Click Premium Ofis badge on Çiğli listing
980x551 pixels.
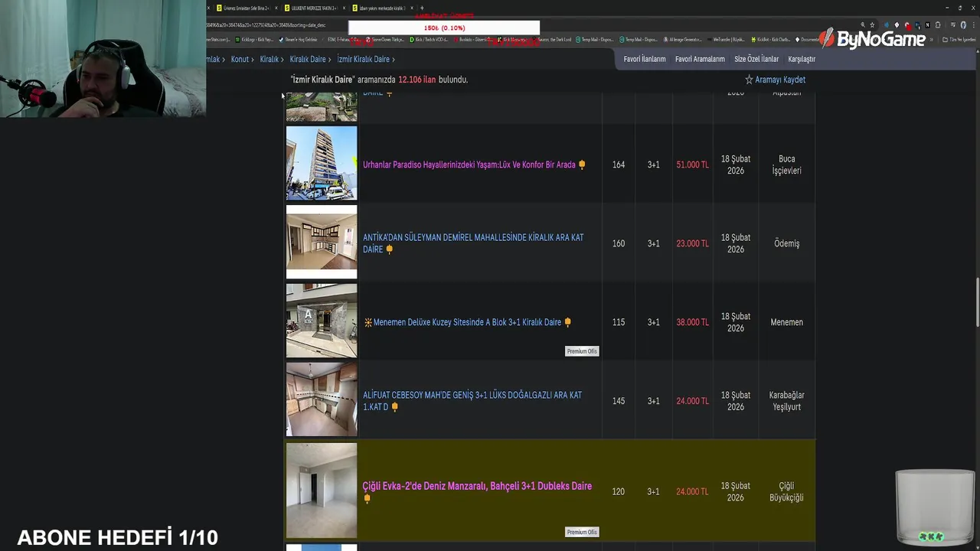pos(582,532)
